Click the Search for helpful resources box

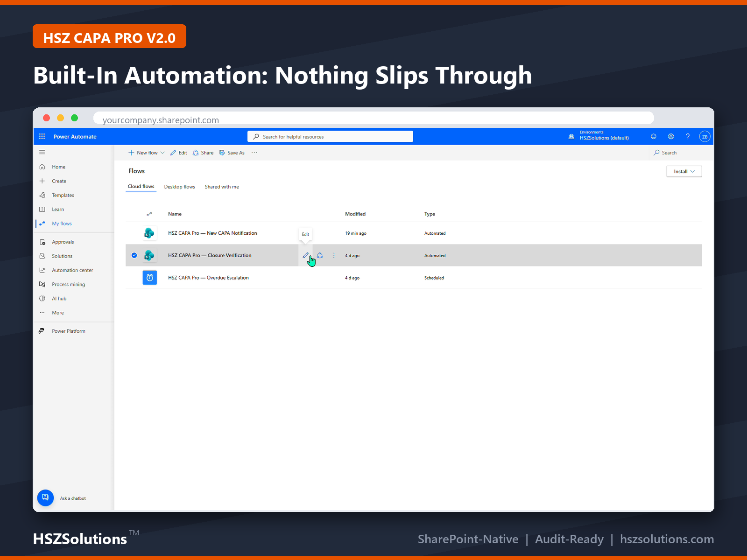330,137
